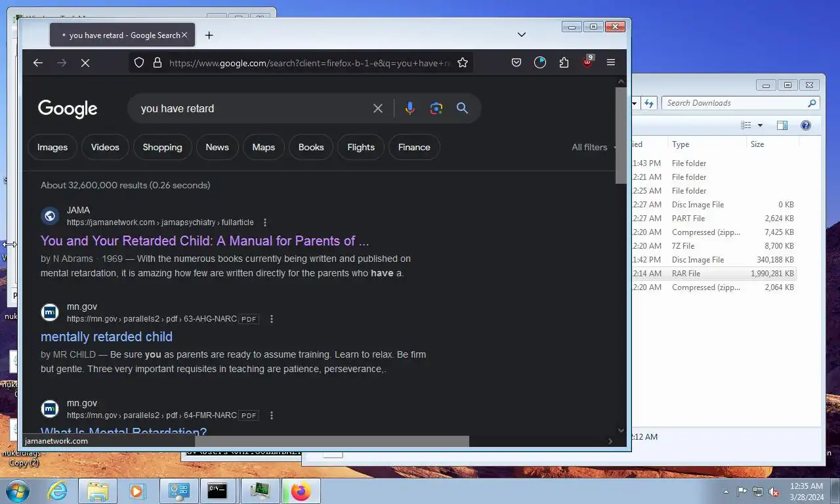Open uBlock Origin icon showing badge 9

pos(587,62)
